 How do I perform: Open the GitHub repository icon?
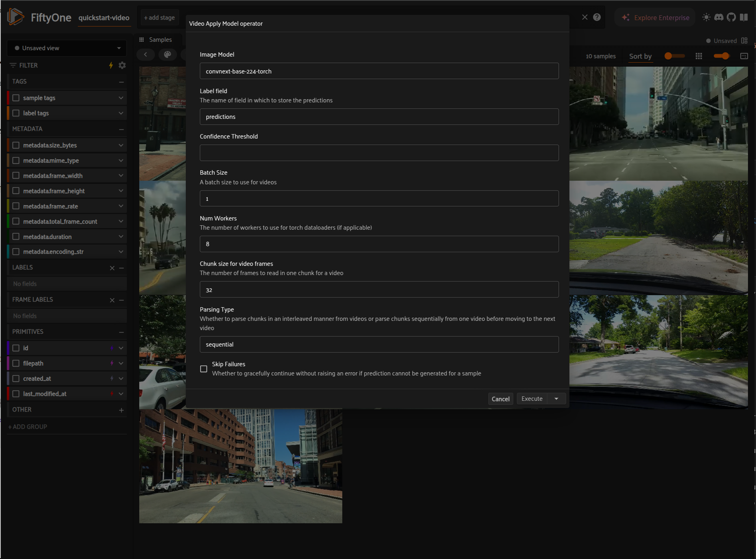tap(732, 17)
